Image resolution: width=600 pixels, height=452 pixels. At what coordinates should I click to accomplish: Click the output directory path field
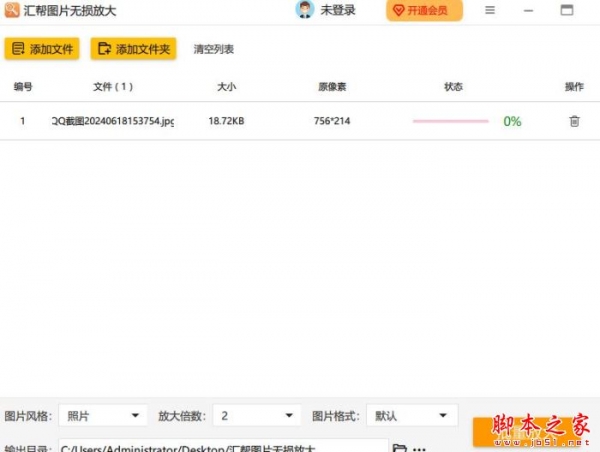pyautogui.click(x=223, y=446)
